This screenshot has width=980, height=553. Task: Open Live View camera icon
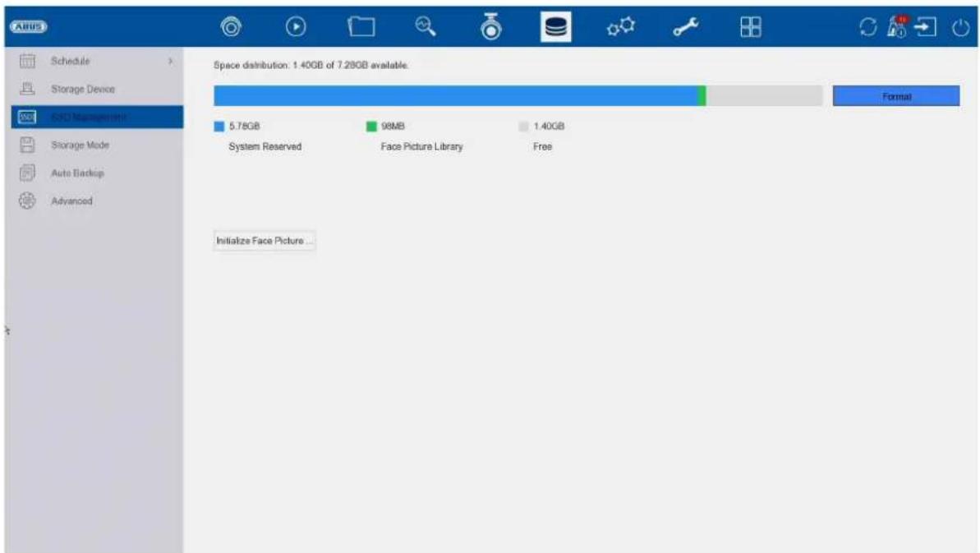point(231,27)
